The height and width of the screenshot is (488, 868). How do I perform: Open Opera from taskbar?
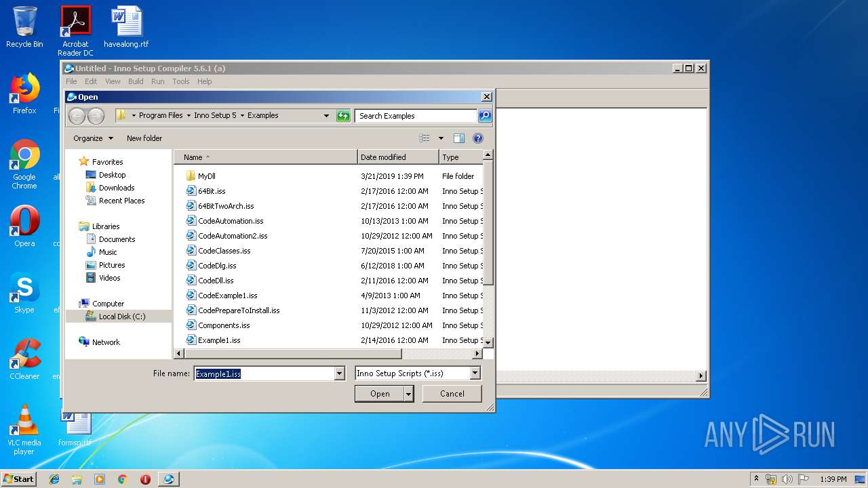pos(145,479)
